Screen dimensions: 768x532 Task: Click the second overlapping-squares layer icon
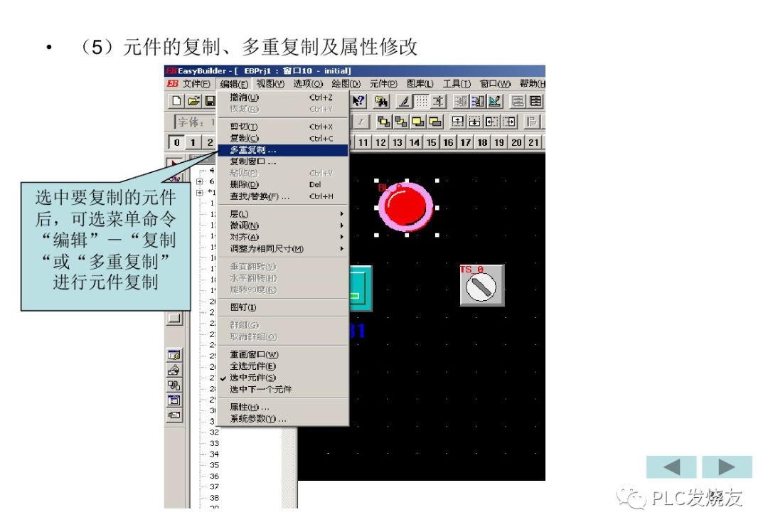[401, 122]
